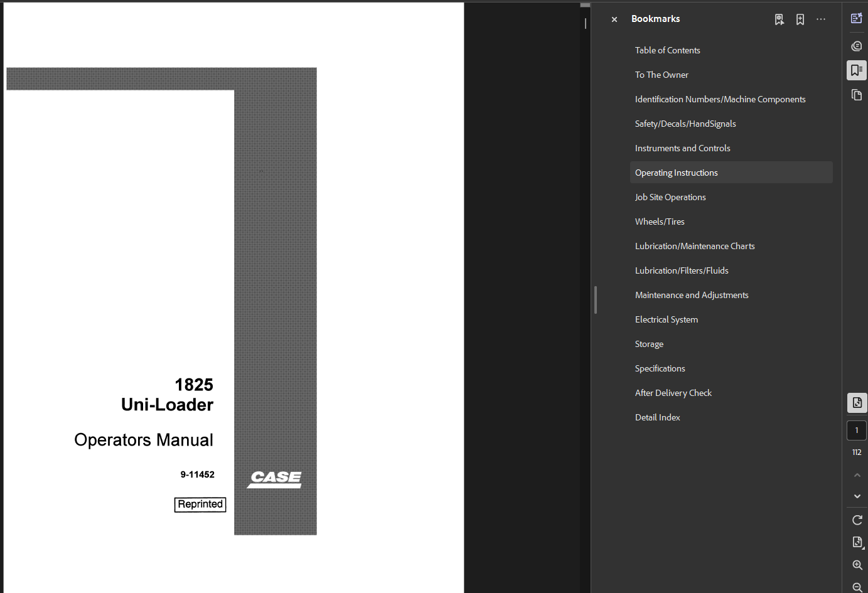Open the Table of Contents bookmark
The width and height of the screenshot is (868, 593).
coord(667,50)
